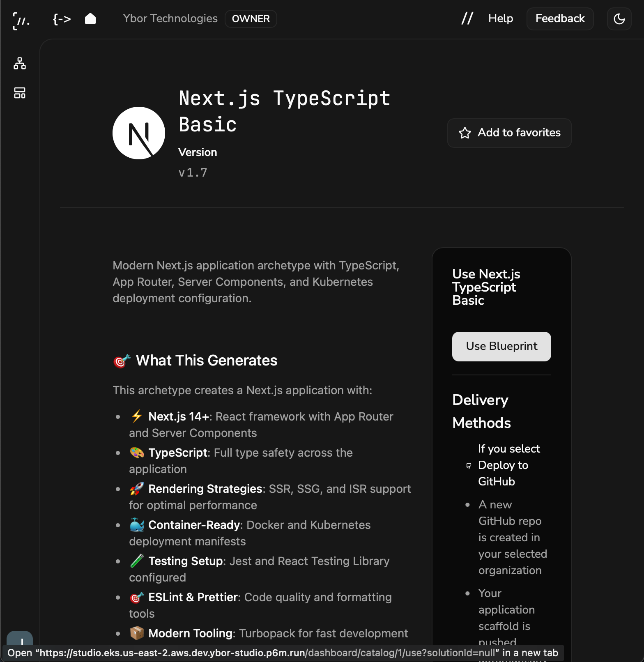This screenshot has height=662, width=644.
Task: Click the If you select Deploy to GitHub text
Action: tap(509, 465)
